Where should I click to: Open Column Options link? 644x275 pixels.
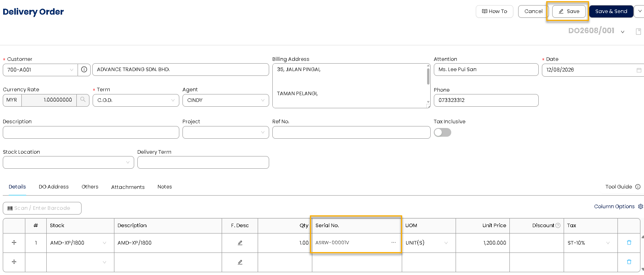coord(614,207)
